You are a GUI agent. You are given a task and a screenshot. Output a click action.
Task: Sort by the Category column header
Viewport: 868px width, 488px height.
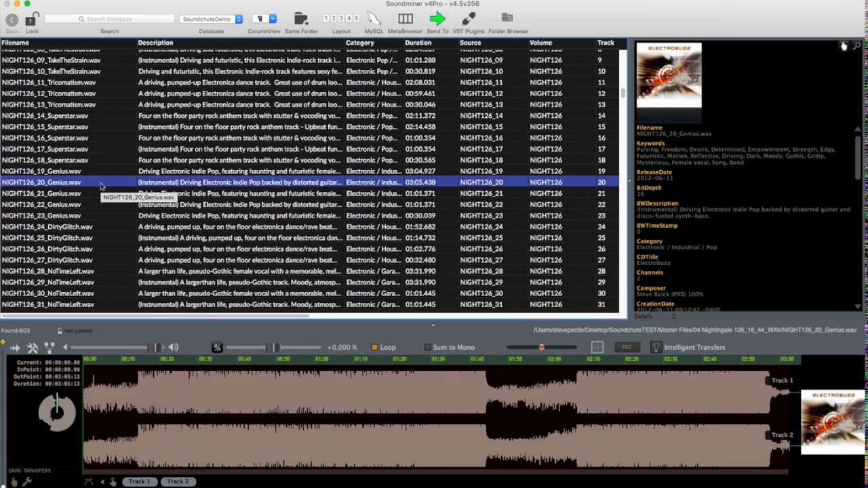pos(360,43)
